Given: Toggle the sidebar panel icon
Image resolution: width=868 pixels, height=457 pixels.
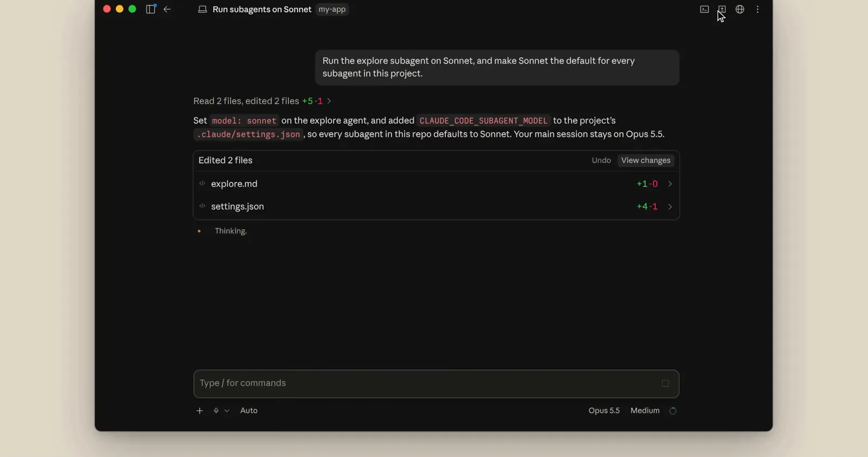Looking at the screenshot, I should (x=151, y=9).
